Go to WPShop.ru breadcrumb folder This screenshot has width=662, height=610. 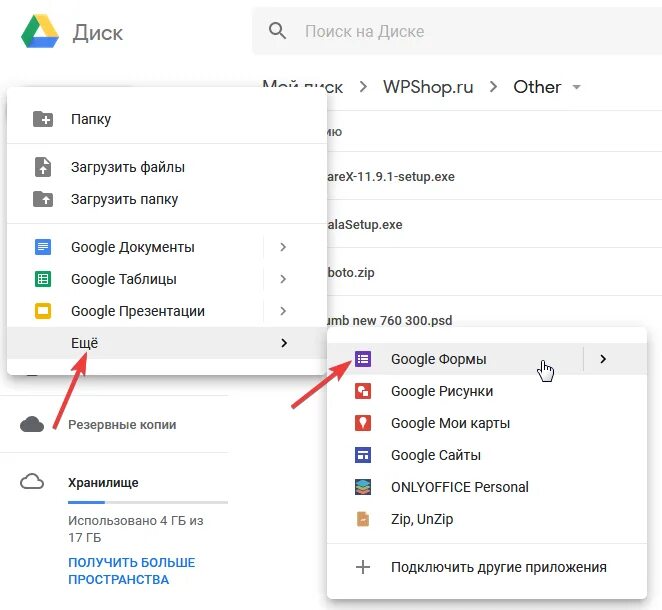pyautogui.click(x=428, y=87)
